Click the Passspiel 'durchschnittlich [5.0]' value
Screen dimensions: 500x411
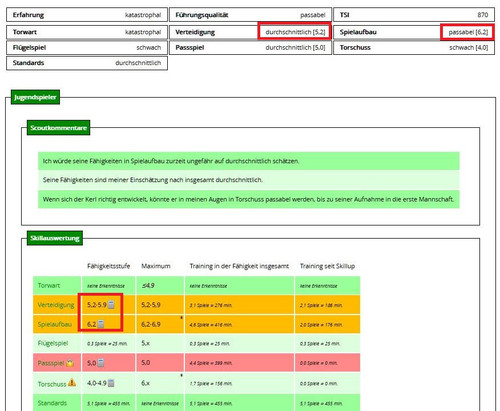tap(295, 47)
